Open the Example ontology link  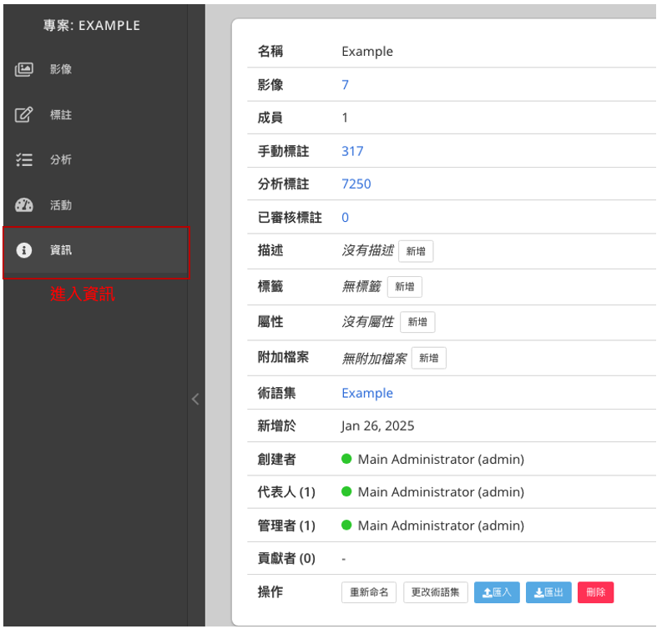[366, 393]
